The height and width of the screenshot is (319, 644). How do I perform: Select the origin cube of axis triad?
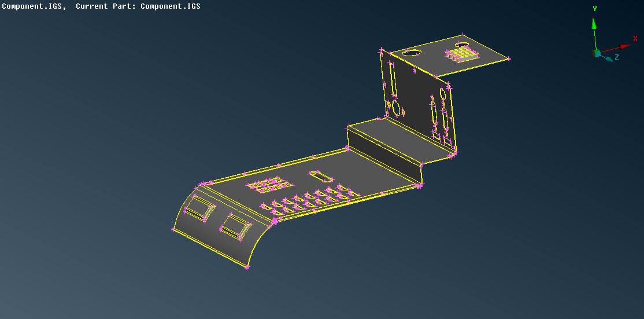596,53
